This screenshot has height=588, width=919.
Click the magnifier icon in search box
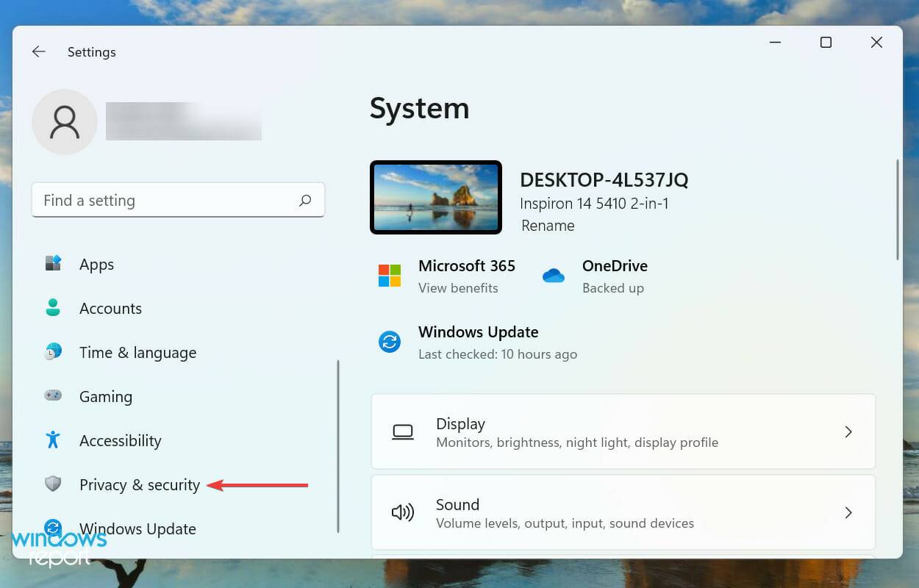(x=305, y=200)
